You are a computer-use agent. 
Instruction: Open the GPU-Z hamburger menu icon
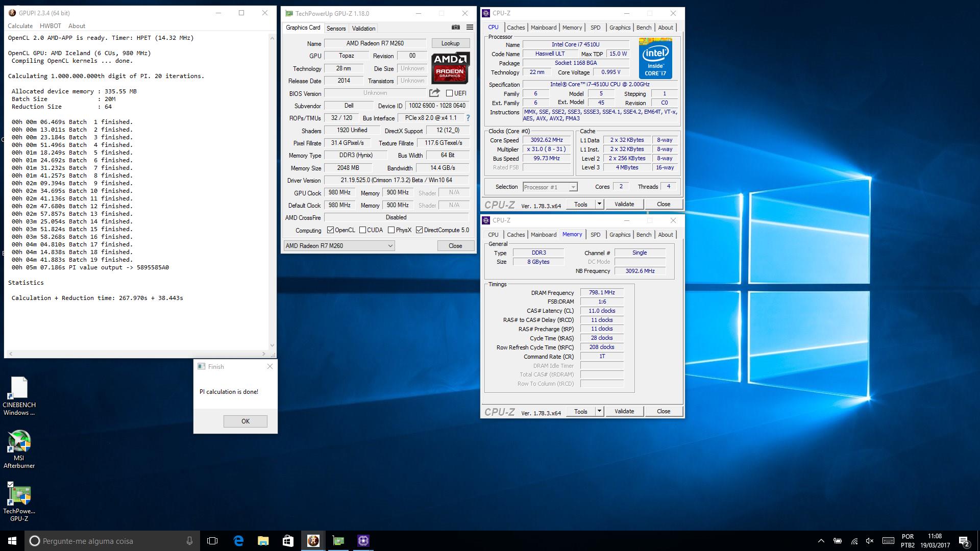click(470, 28)
